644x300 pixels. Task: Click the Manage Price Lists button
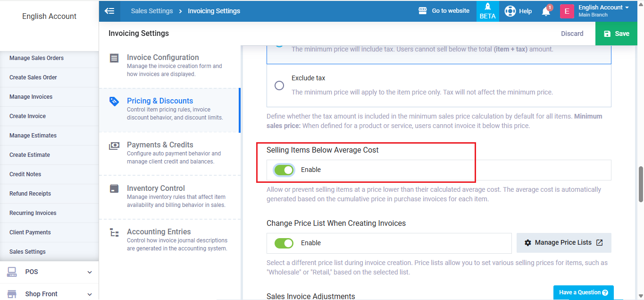(564, 243)
